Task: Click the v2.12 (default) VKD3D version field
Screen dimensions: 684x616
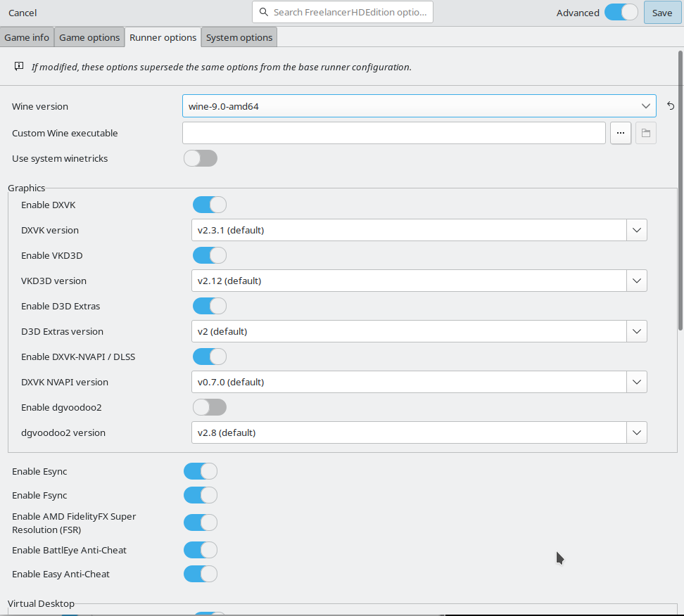Action: click(x=409, y=281)
